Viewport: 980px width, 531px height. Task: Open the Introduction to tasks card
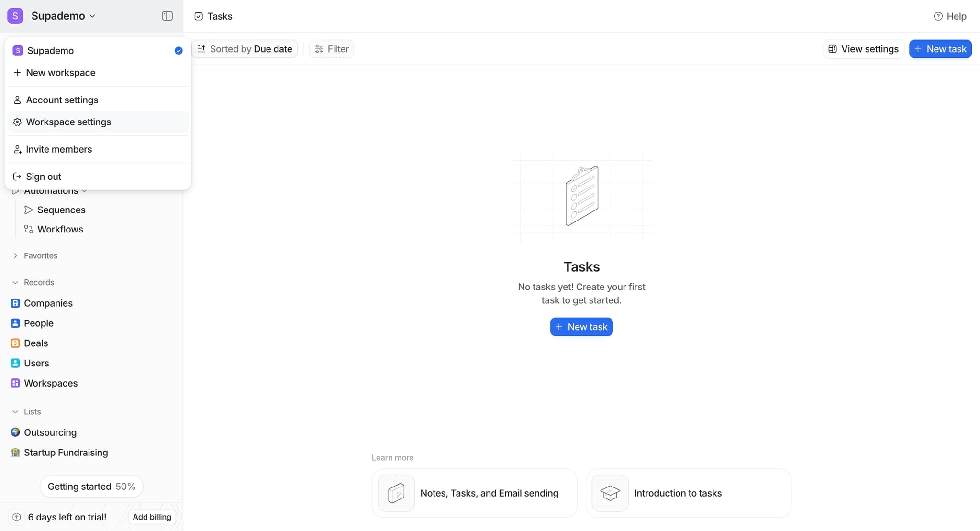pyautogui.click(x=688, y=493)
